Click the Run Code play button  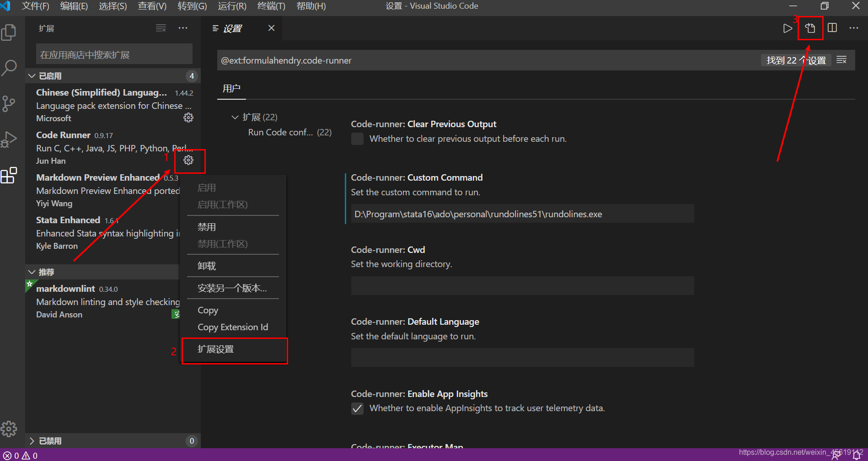(x=788, y=28)
